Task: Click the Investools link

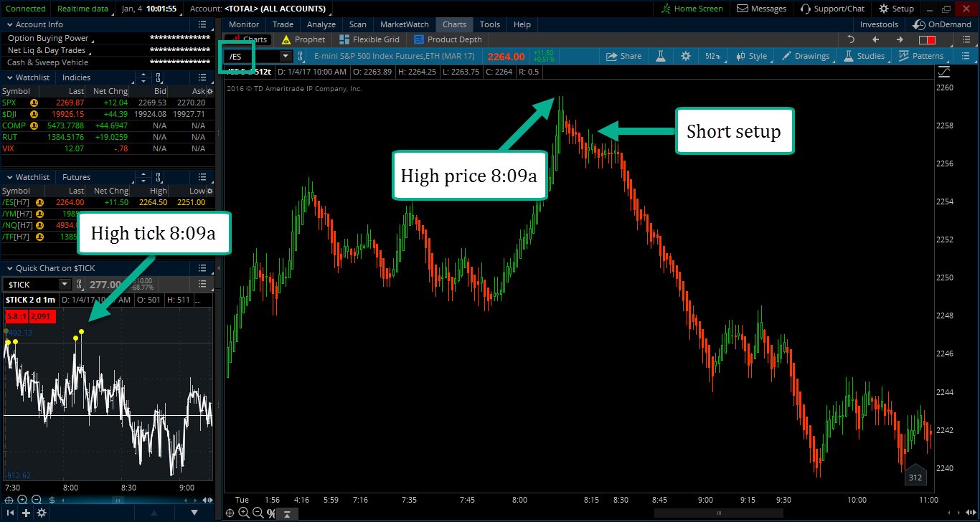Action: pyautogui.click(x=879, y=24)
